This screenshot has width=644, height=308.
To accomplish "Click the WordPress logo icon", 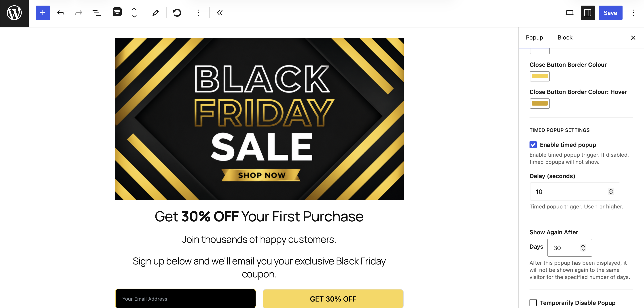I will pos(14,13).
